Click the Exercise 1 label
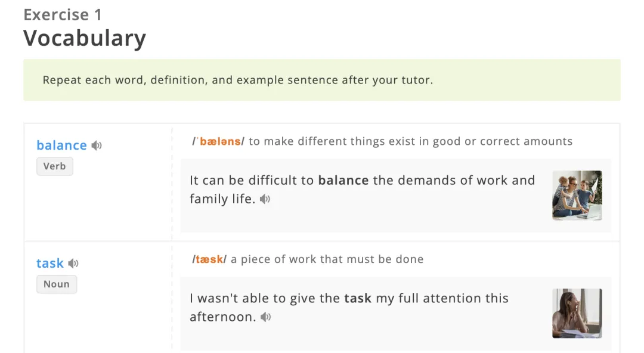The width and height of the screenshot is (644, 353). click(x=63, y=15)
